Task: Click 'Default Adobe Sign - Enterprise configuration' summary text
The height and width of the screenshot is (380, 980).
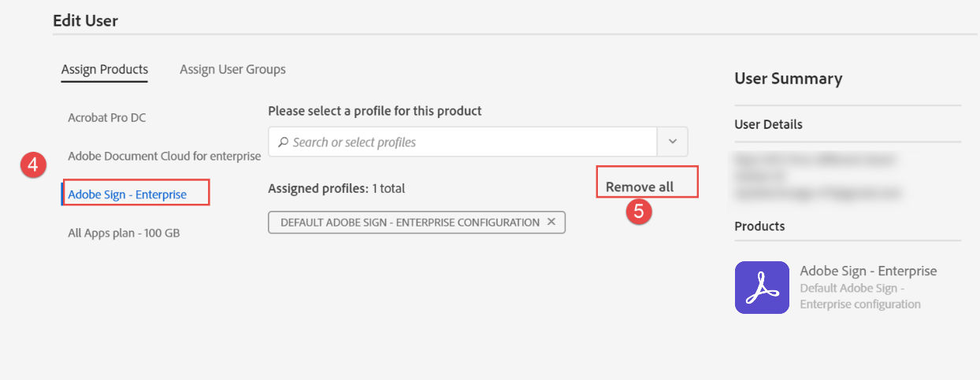Action: [x=860, y=296]
